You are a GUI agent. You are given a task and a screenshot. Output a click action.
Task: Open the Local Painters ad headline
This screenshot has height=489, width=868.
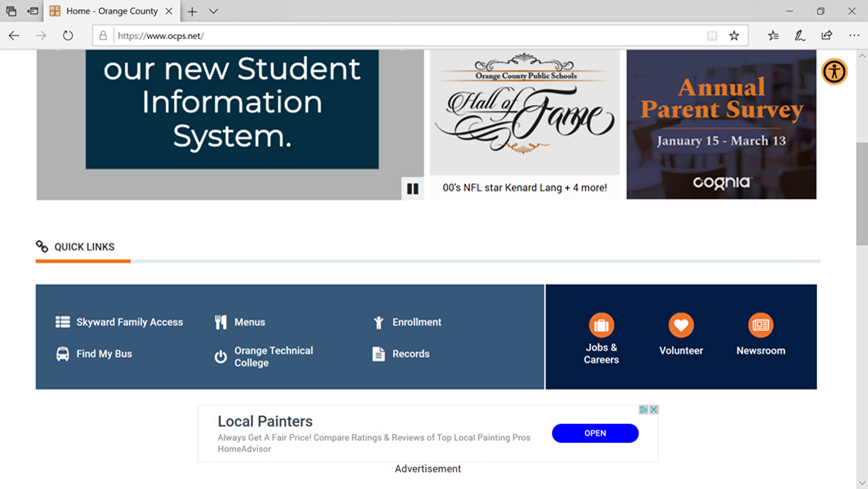pyautogui.click(x=265, y=421)
